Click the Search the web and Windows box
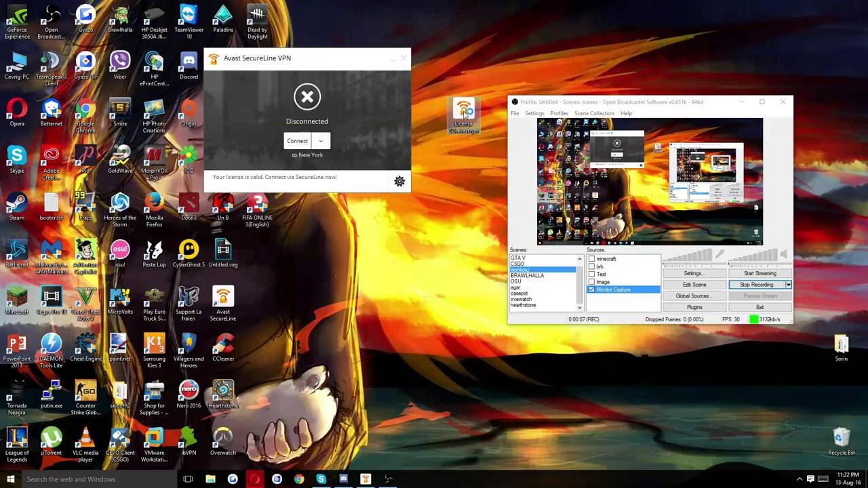 [98, 479]
